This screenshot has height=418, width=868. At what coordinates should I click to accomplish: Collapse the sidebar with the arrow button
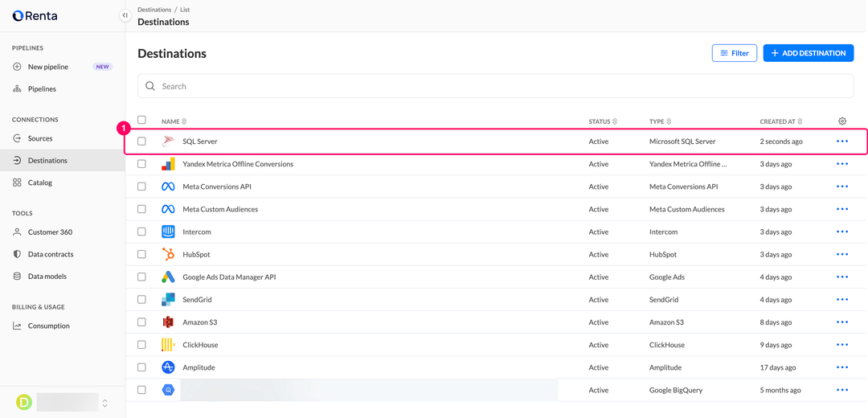125,15
